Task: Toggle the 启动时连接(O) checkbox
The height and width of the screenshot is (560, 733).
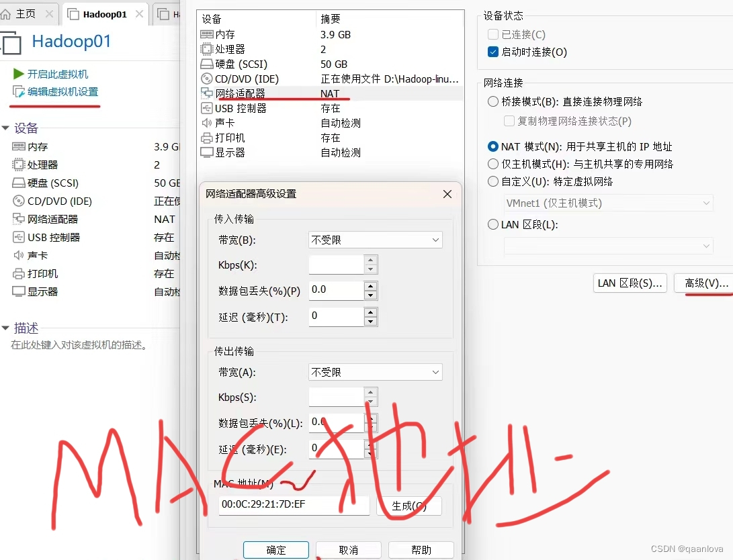Action: (492, 52)
